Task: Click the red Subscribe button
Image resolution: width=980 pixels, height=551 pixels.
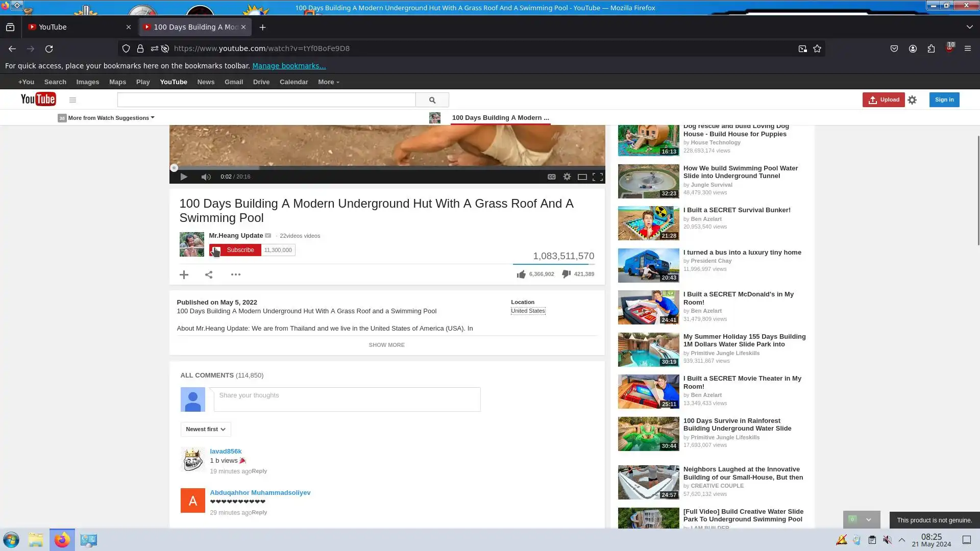Action: [x=240, y=250]
